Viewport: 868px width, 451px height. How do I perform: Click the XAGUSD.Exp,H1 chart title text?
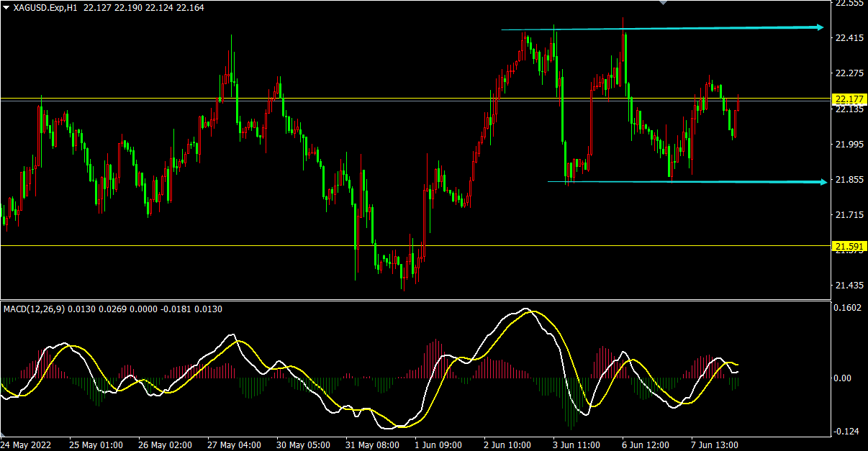click(x=45, y=7)
